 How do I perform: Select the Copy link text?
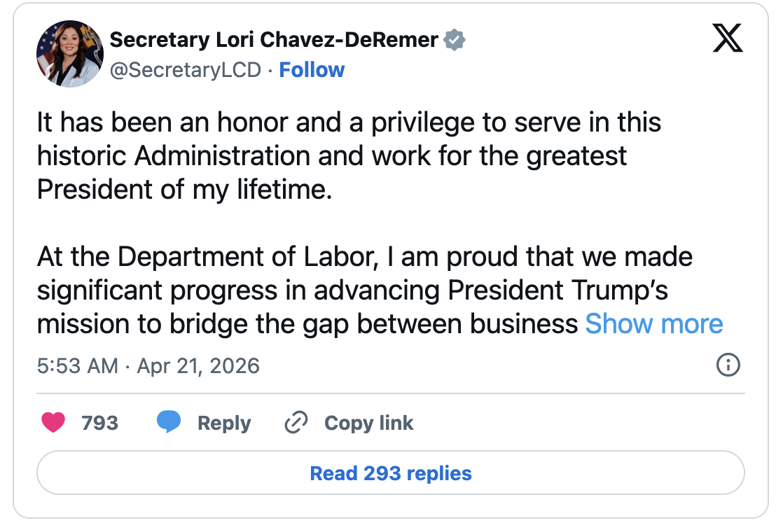368,423
